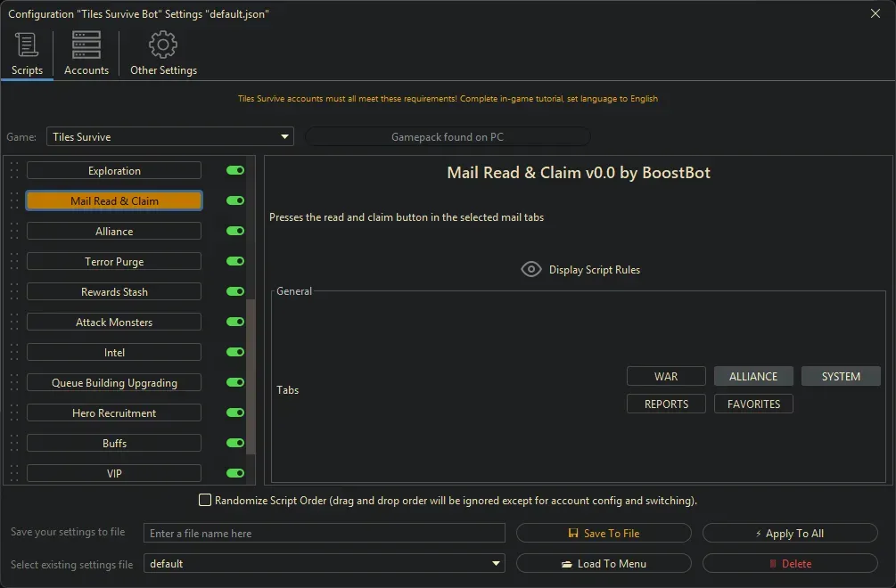The image size is (896, 588).
Task: Turn off the Hero Recruitment toggle
Action: click(235, 413)
